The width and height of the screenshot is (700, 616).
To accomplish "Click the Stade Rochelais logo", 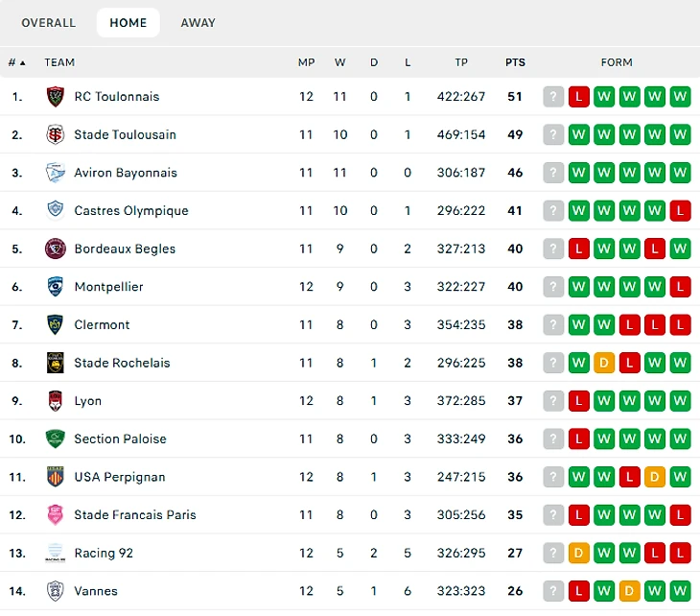I will point(56,363).
